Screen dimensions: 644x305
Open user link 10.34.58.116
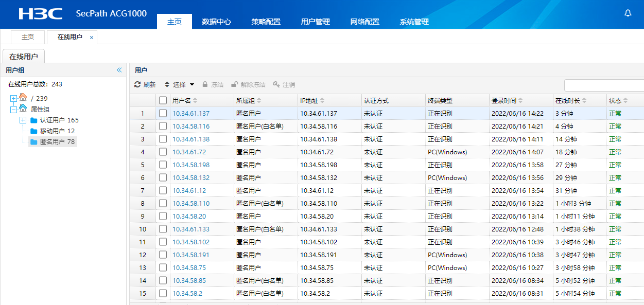[x=191, y=127]
